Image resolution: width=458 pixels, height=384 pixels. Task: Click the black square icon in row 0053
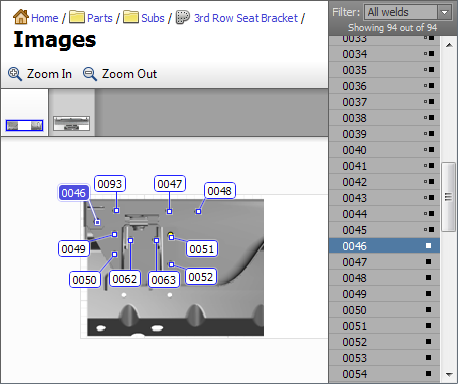(429, 358)
